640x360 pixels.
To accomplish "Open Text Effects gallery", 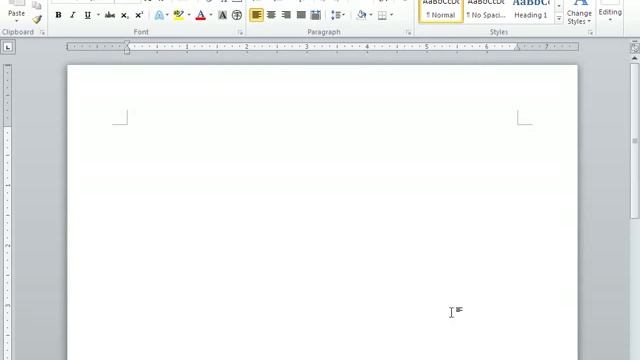I will (x=159, y=15).
